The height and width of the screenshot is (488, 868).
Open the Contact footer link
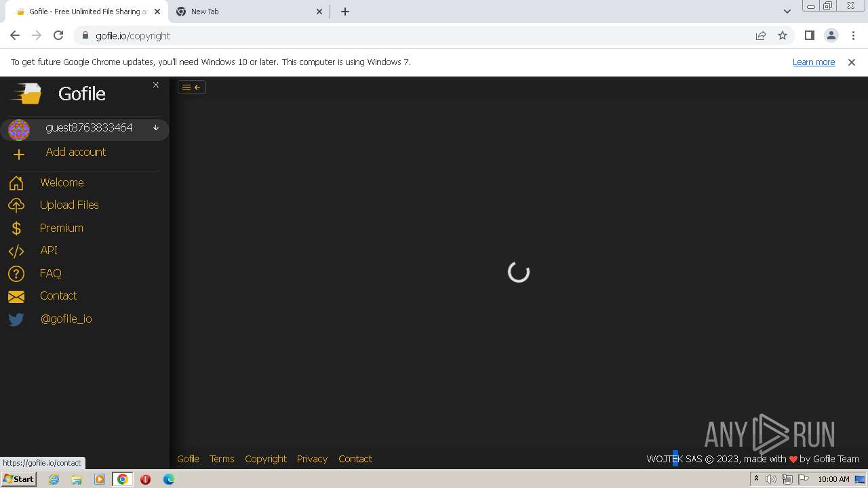[x=355, y=459]
